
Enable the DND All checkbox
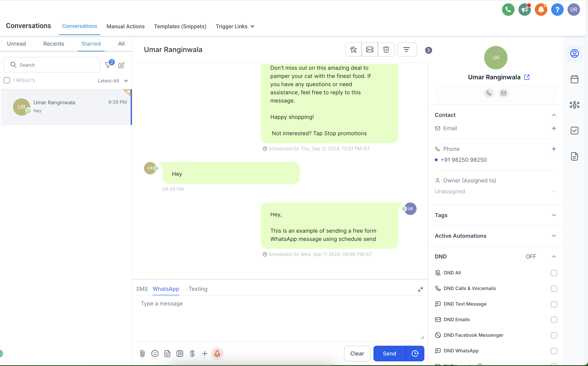[554, 273]
